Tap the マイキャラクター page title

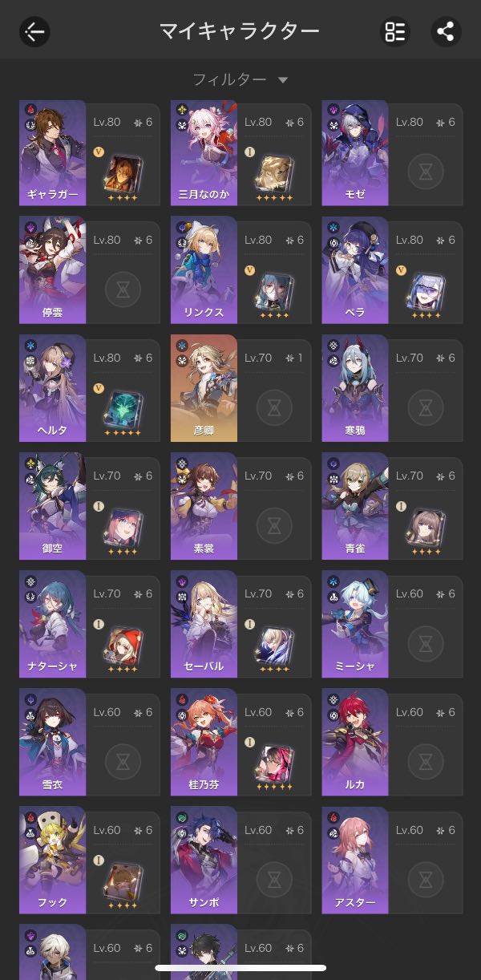point(239,31)
